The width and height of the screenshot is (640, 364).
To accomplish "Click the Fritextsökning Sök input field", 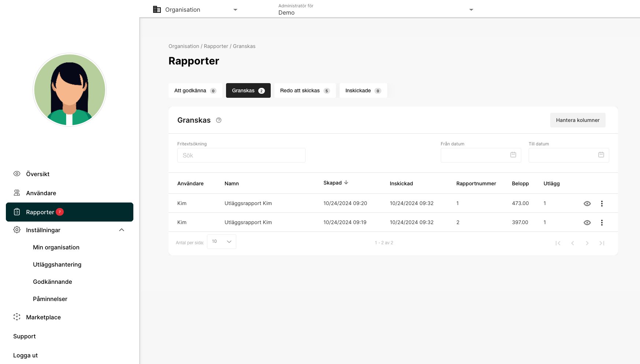I will pos(241,155).
